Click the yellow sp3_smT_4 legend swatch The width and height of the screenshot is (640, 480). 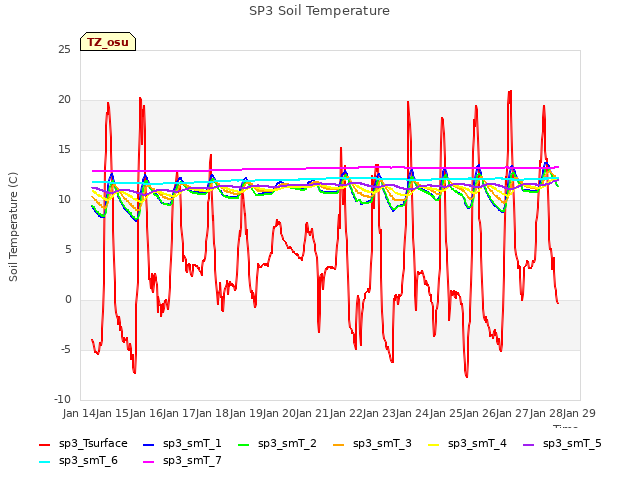click(433, 444)
